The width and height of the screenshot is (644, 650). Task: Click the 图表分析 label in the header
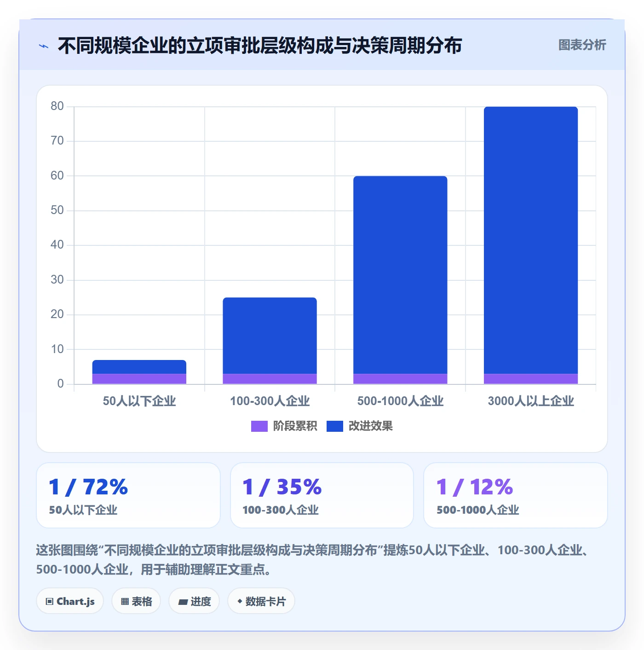click(x=582, y=45)
